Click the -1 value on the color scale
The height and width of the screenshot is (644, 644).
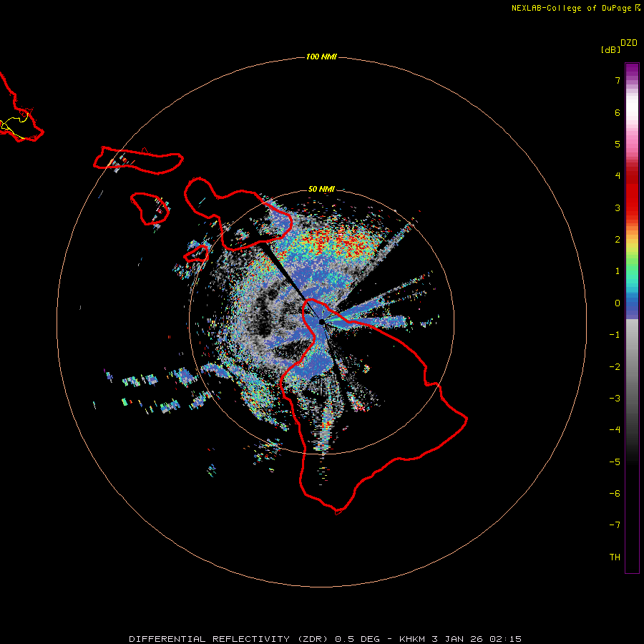[x=615, y=335]
